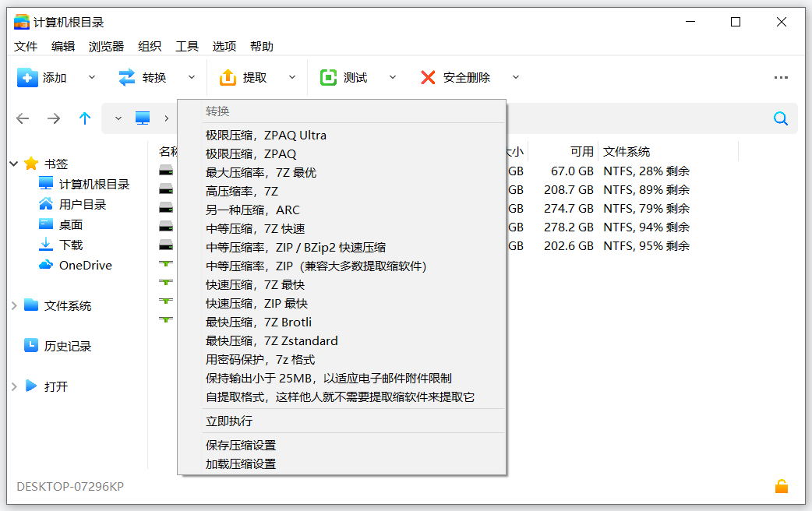The image size is (812, 511).
Task: Choose 自提取格式 menu entry
Action: (342, 397)
